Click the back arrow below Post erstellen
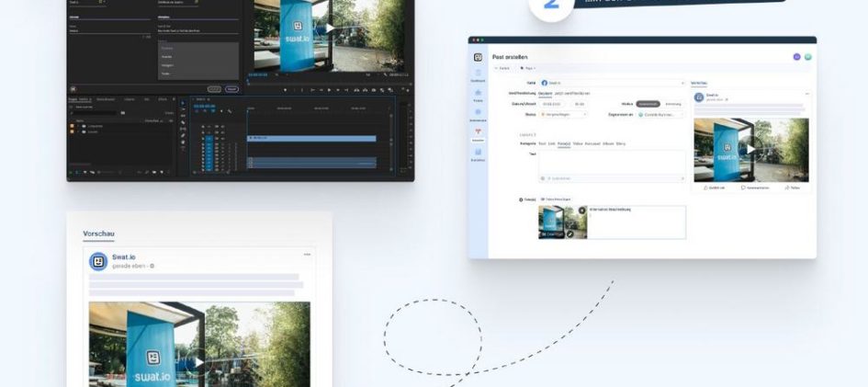 click(497, 68)
